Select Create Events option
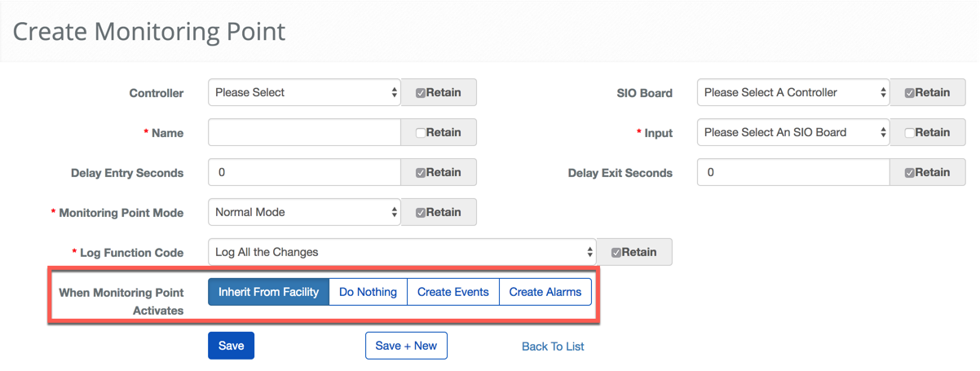Screen dimensions: 980x371 452,292
